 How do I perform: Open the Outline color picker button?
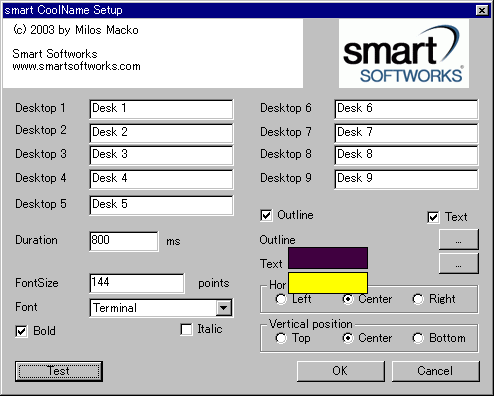pos(459,239)
